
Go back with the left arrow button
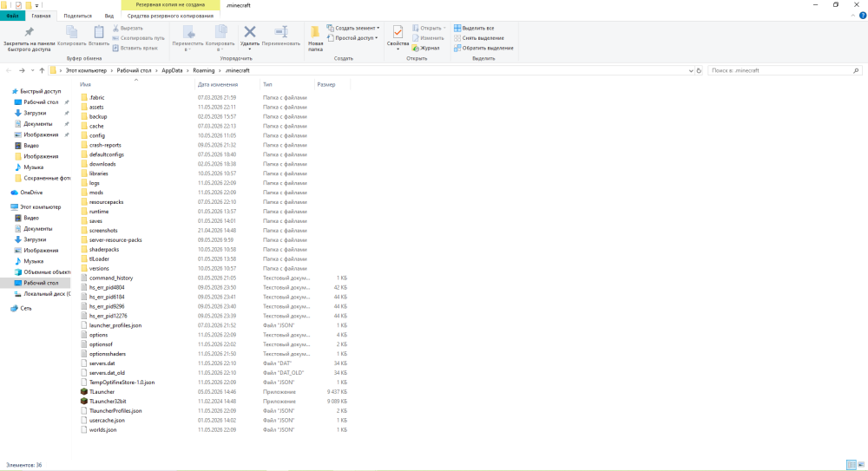coord(9,71)
